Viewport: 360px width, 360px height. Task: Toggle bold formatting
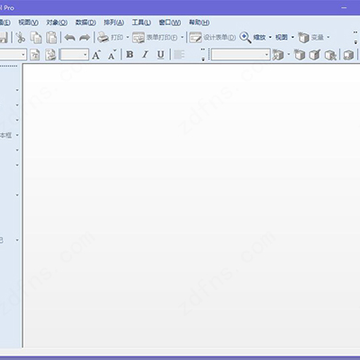click(x=130, y=55)
